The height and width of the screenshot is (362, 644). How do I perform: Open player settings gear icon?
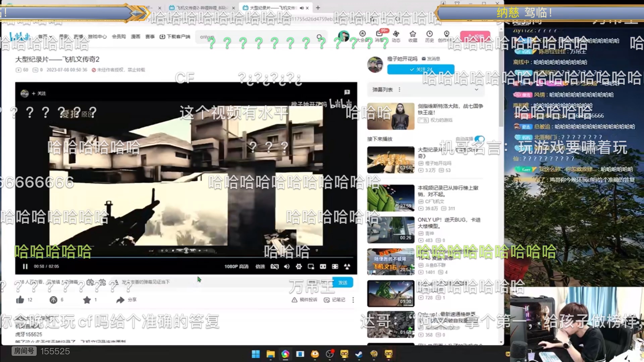click(x=299, y=266)
